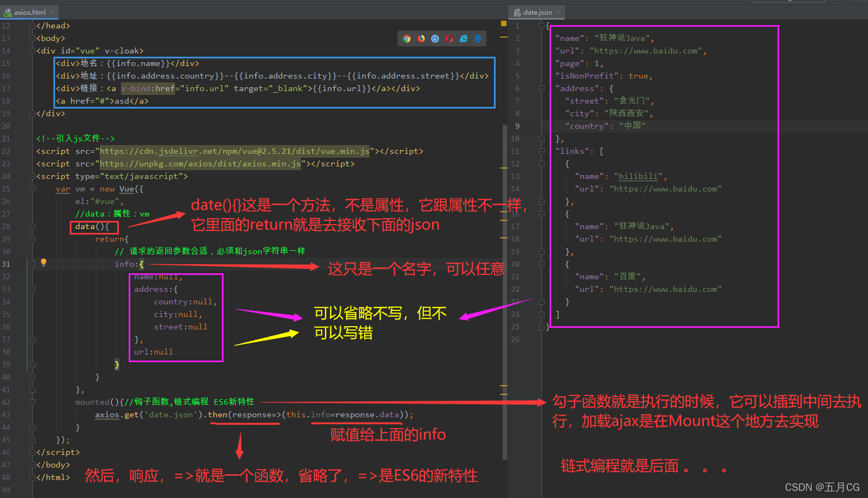Collapse the "links" array in date.json

[541, 151]
